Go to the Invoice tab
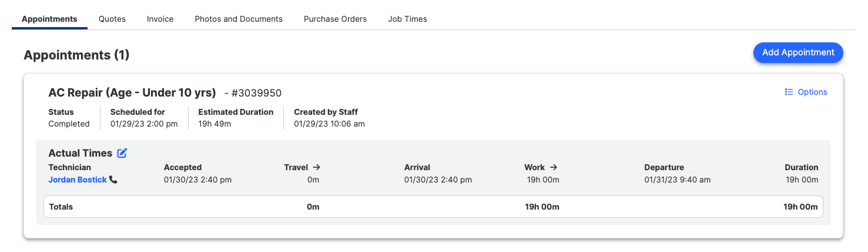This screenshot has height=252, width=868. click(x=160, y=19)
